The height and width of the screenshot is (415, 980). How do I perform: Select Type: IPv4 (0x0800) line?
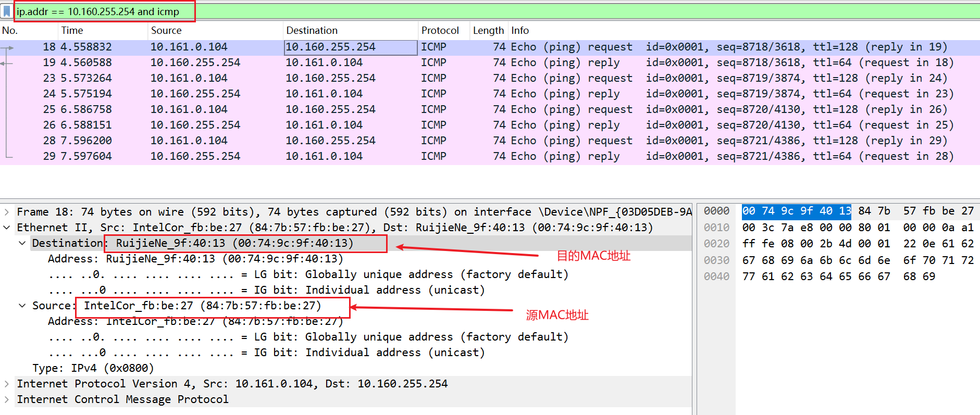(93, 368)
